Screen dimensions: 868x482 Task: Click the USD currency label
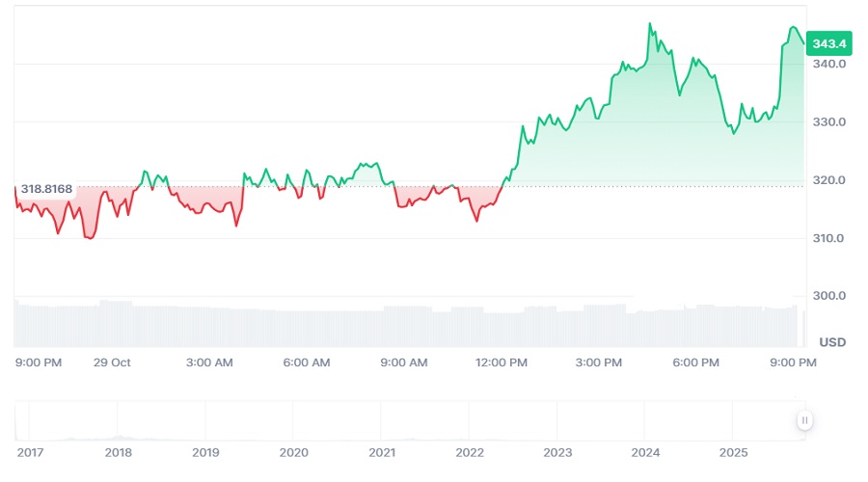pyautogui.click(x=832, y=342)
